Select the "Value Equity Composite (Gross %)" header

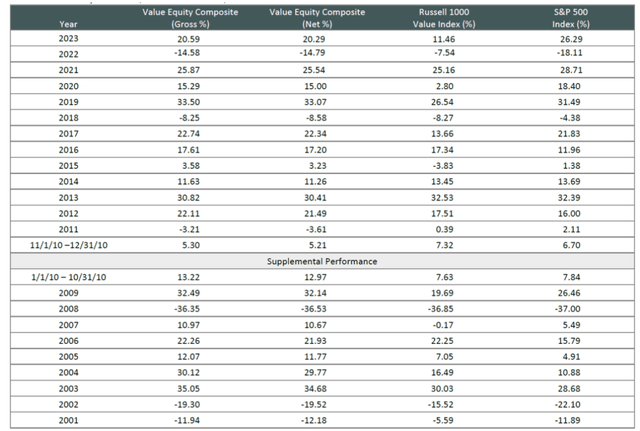point(190,18)
